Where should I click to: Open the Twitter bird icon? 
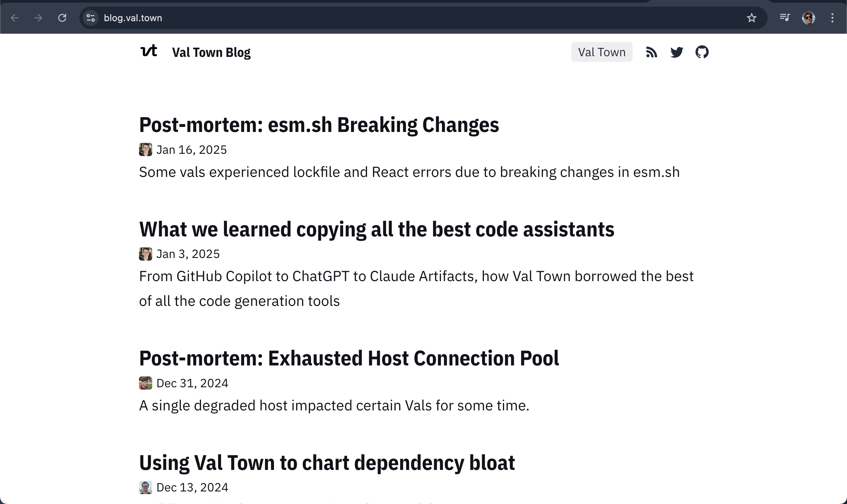[x=677, y=52]
